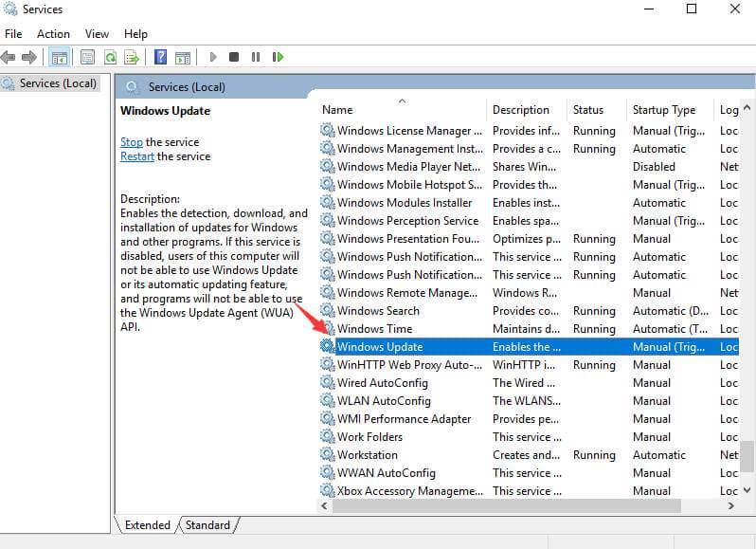
Task: Click the horizontal scrollbar right arrow
Action: pos(731,505)
